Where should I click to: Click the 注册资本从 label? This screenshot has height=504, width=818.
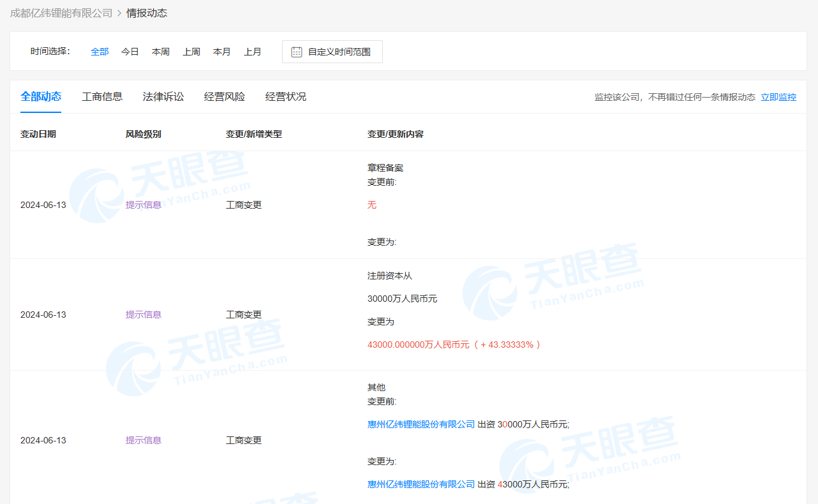click(390, 276)
